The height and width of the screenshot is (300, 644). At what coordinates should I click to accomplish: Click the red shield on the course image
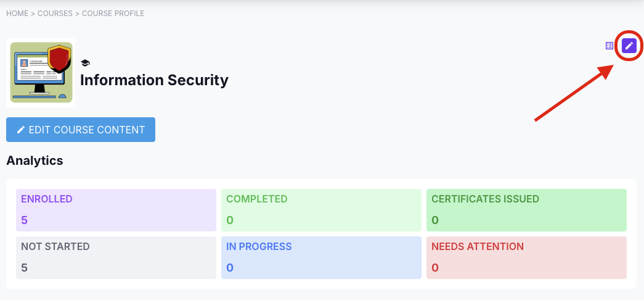coord(59,59)
